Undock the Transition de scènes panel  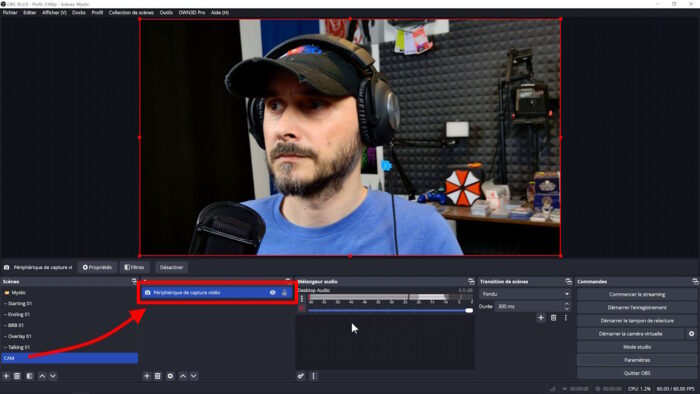[x=568, y=282]
